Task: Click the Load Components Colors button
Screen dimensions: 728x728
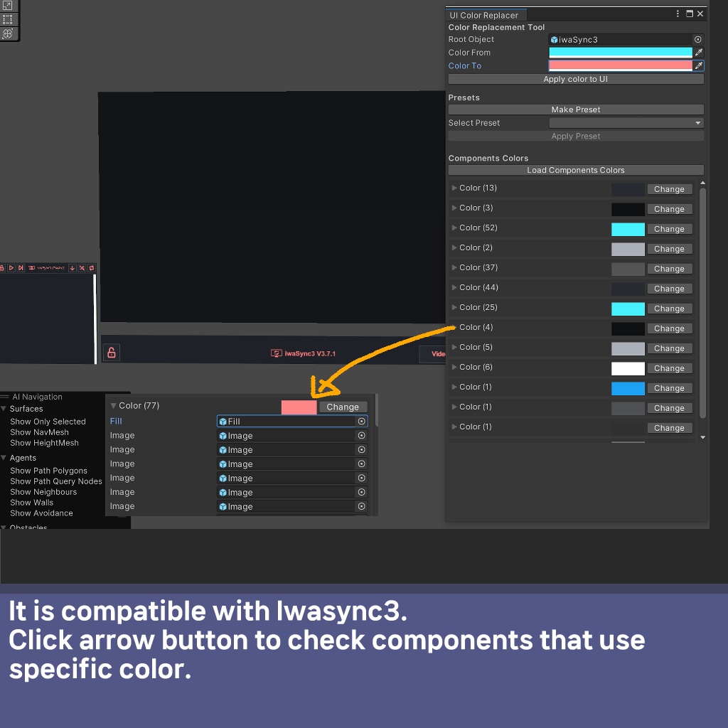Action: pos(575,170)
